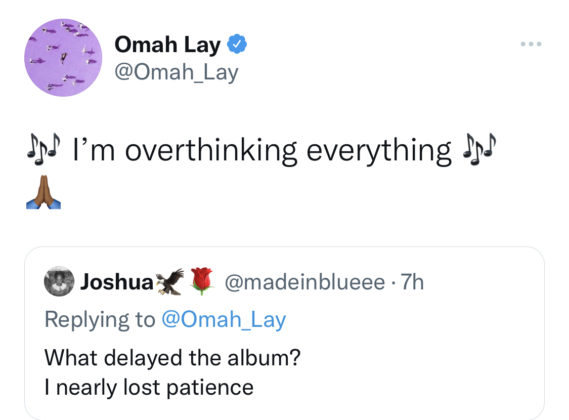The width and height of the screenshot is (569, 420).
Task: Click Omah Lay's purple profile picture
Action: click(x=63, y=58)
